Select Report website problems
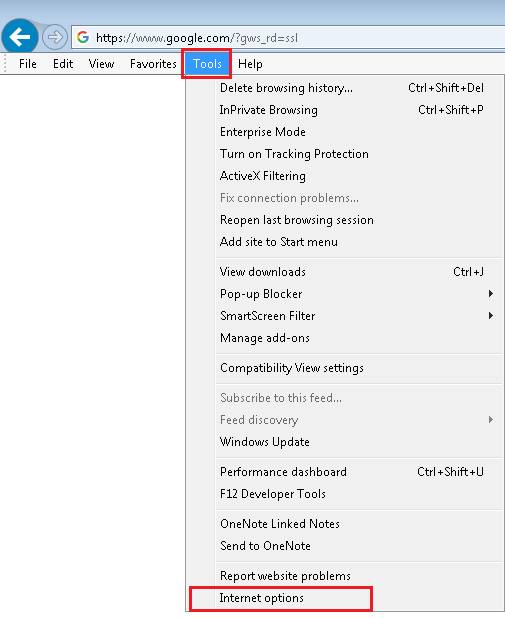The width and height of the screenshot is (505, 618). [x=345, y=576]
